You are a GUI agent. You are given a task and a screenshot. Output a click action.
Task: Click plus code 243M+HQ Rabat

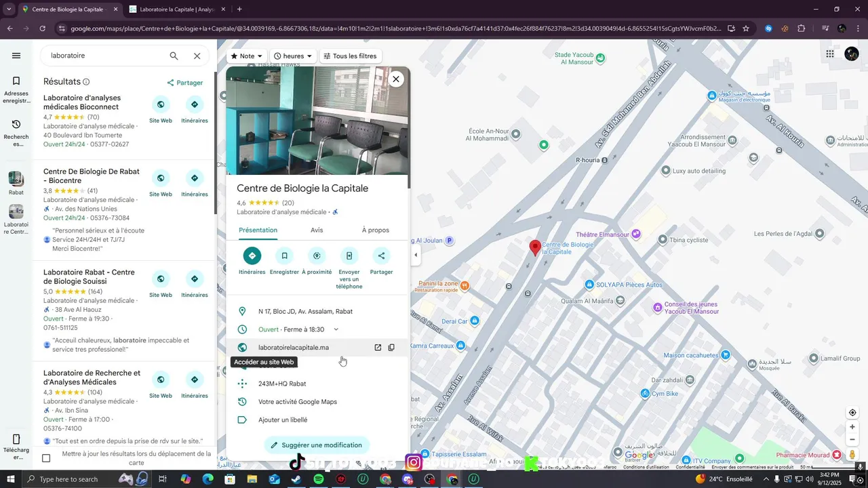point(317,384)
